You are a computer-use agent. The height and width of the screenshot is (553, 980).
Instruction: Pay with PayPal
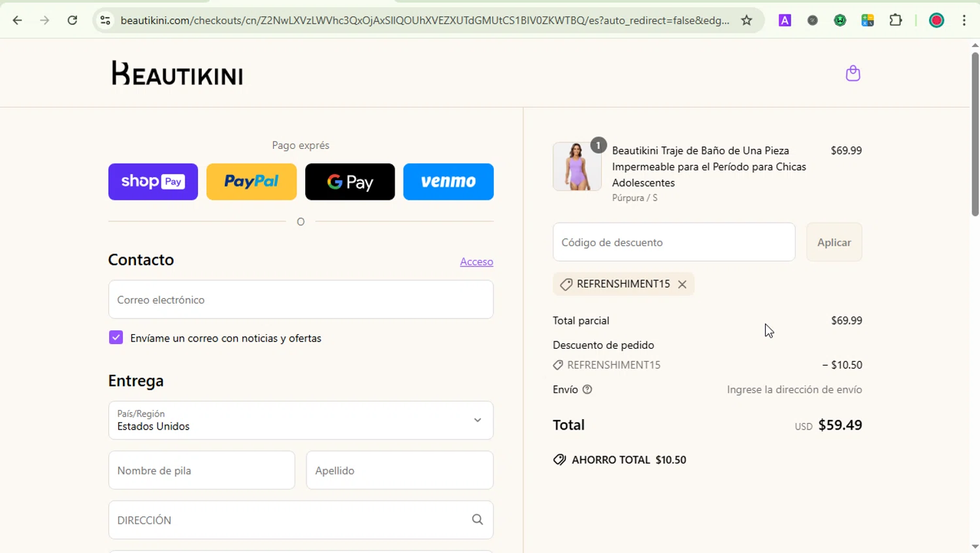(x=252, y=182)
